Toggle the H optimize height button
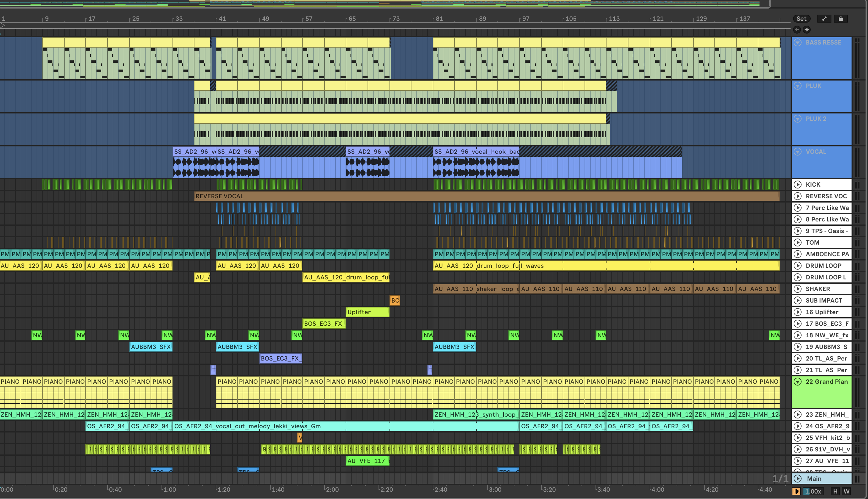 [x=835, y=491]
